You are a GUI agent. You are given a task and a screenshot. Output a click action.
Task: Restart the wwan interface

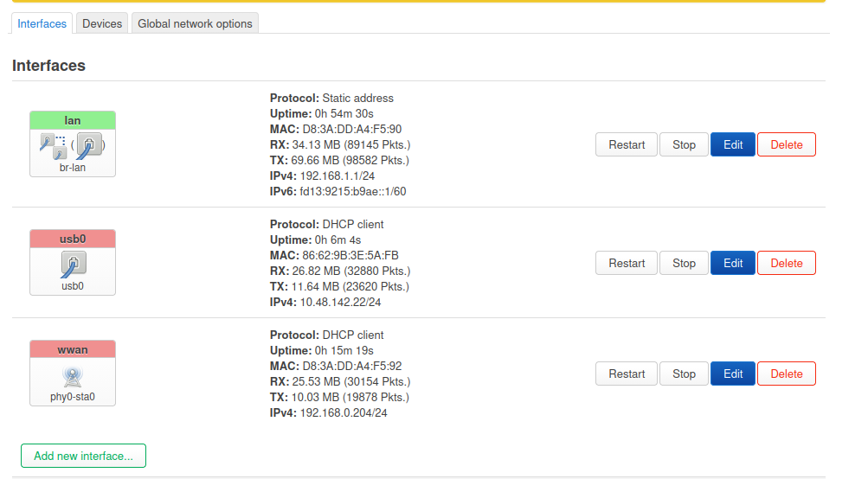627,374
